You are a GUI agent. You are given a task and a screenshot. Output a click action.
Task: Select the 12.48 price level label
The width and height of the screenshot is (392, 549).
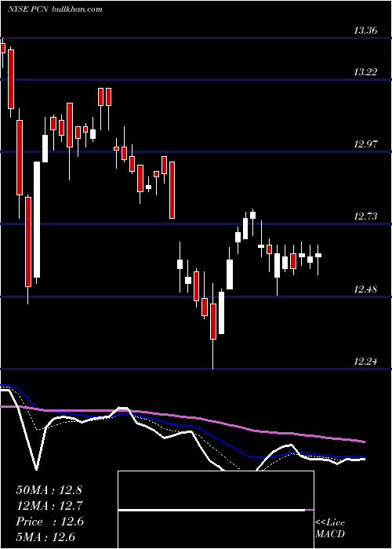click(365, 289)
